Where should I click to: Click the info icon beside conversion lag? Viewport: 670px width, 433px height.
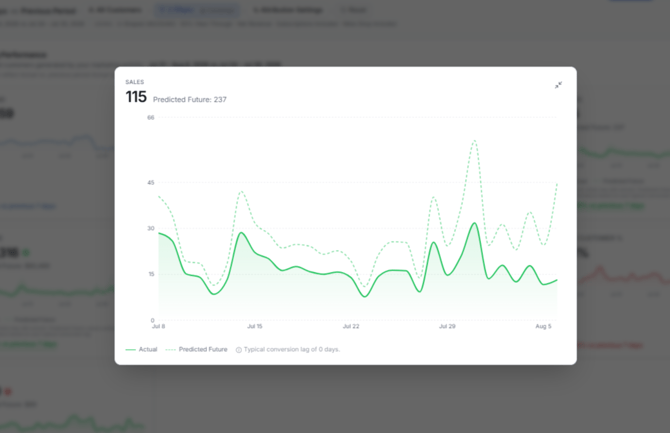click(239, 350)
